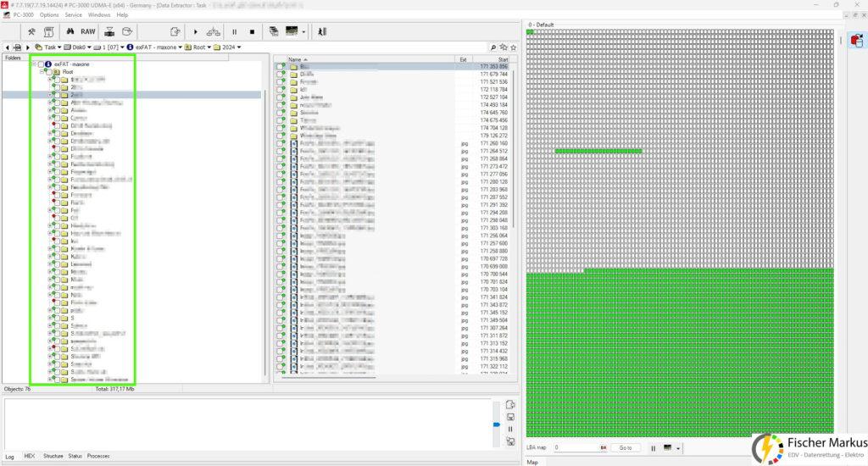Switch to the Log tab

9,457
